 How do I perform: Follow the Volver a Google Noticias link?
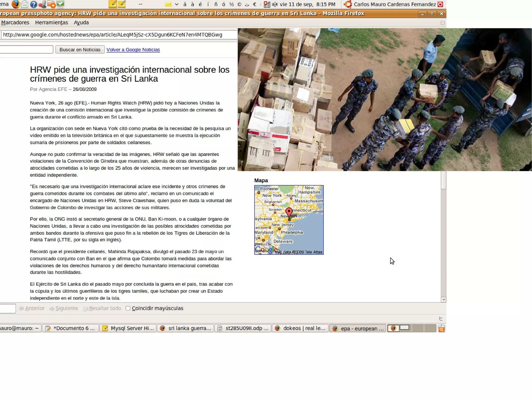tap(133, 50)
